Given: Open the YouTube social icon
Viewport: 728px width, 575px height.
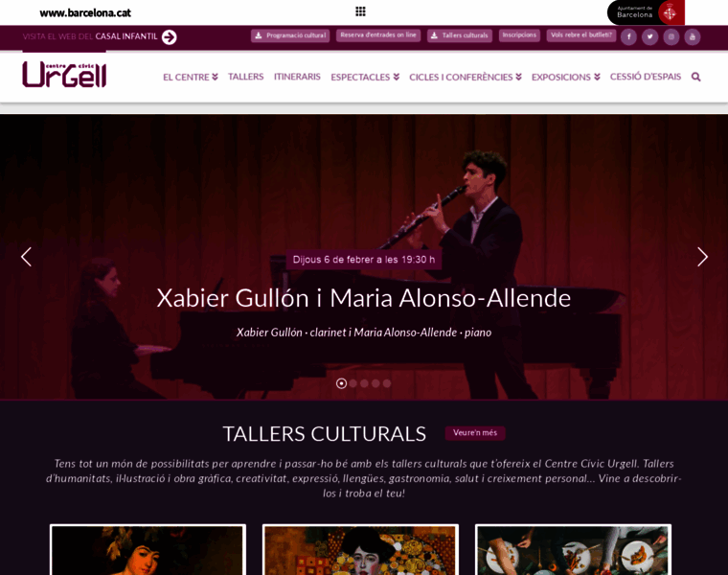Looking at the screenshot, I should [693, 36].
